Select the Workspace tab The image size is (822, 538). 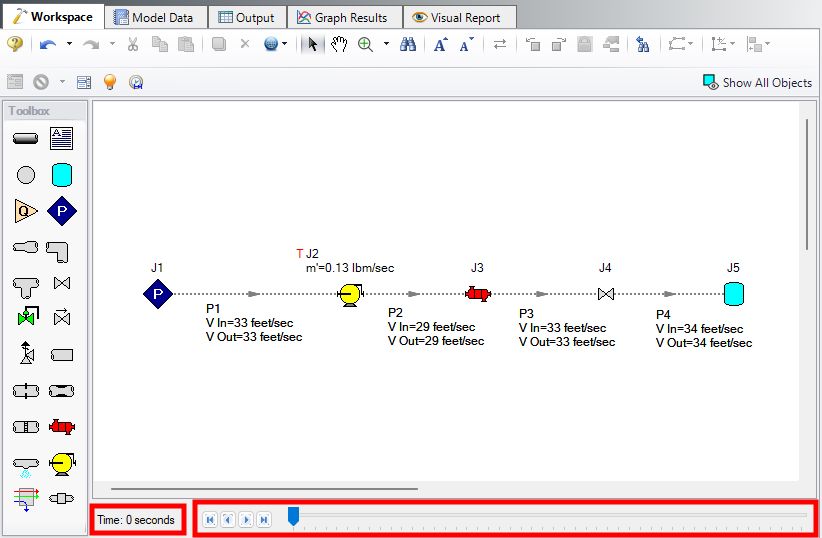tap(52, 16)
